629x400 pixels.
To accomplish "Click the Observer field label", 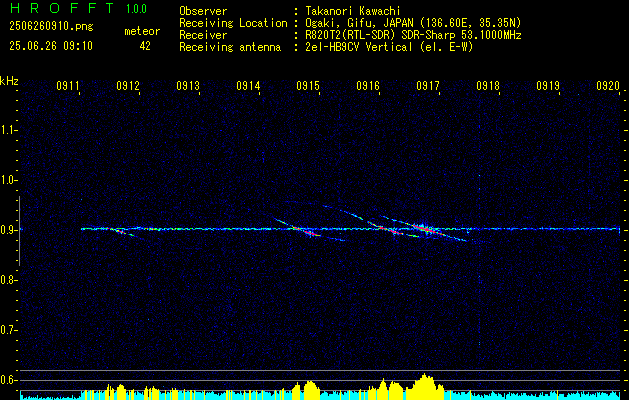I will pyautogui.click(x=203, y=12).
